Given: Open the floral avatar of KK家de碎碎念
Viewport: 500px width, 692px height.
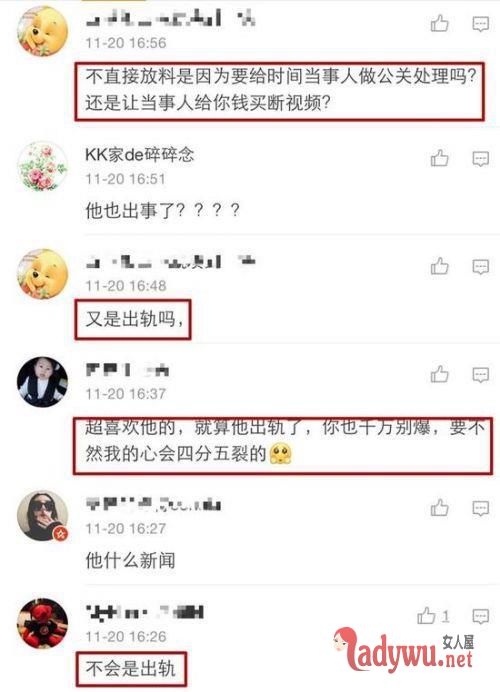Looking at the screenshot, I should [42, 166].
